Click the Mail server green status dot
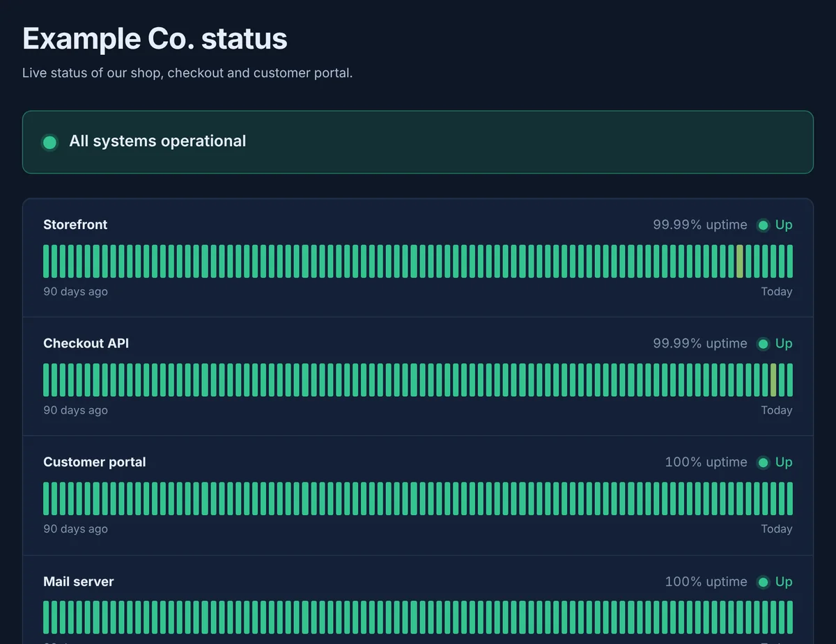 click(763, 582)
